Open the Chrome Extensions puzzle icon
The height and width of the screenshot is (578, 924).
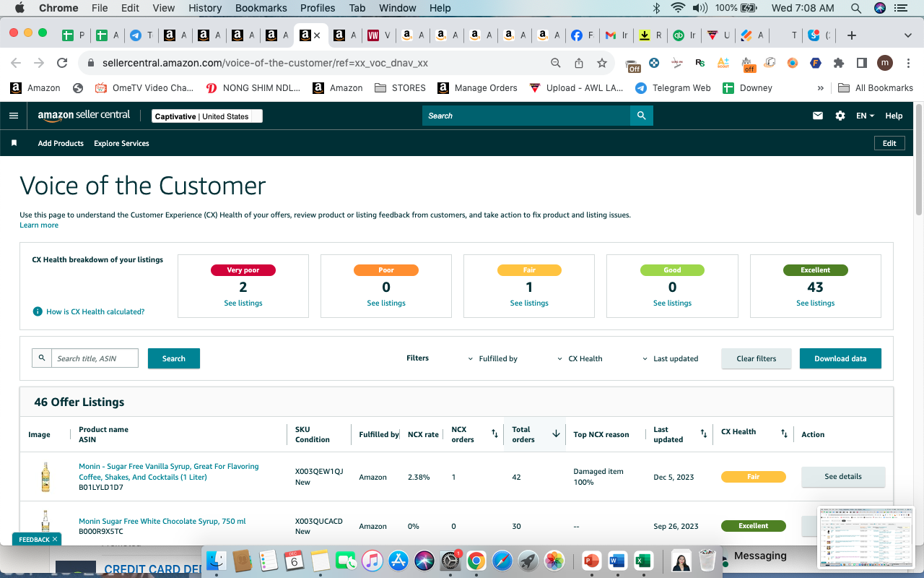click(839, 63)
